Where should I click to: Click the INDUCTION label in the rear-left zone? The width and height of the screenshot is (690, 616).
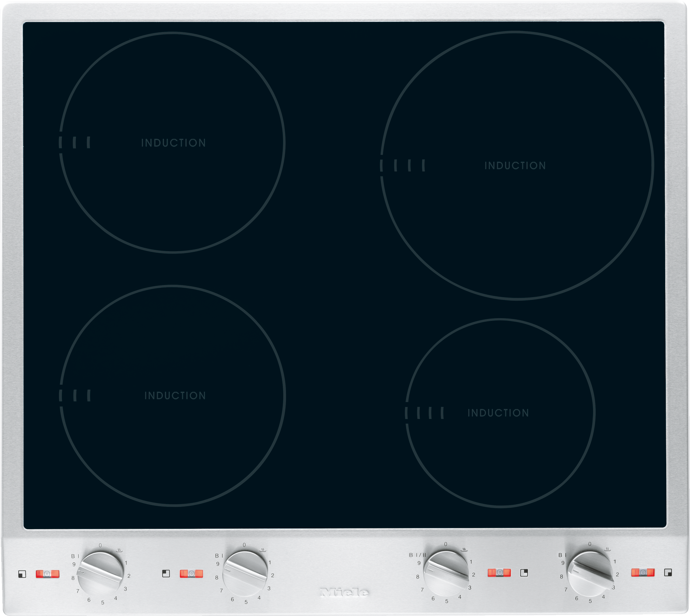pyautogui.click(x=173, y=142)
